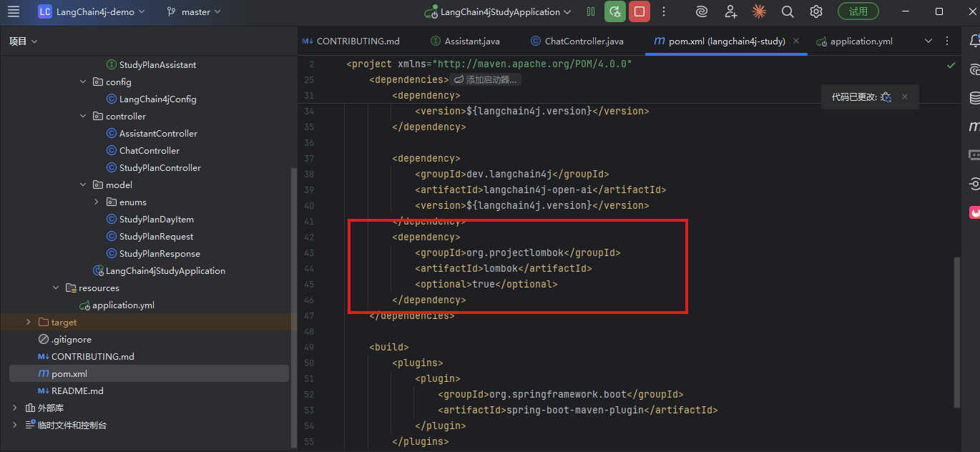This screenshot has width=980, height=452.
Task: Select CONTRIBUTING.md in project tree
Action: 92,356
